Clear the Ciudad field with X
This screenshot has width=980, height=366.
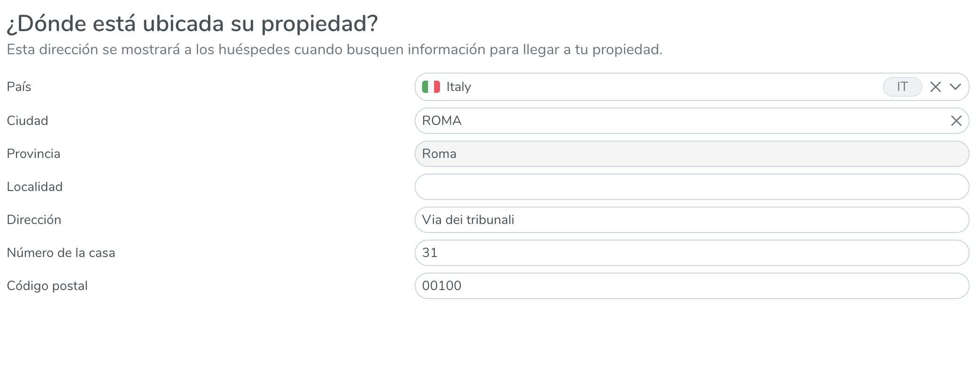pos(956,121)
